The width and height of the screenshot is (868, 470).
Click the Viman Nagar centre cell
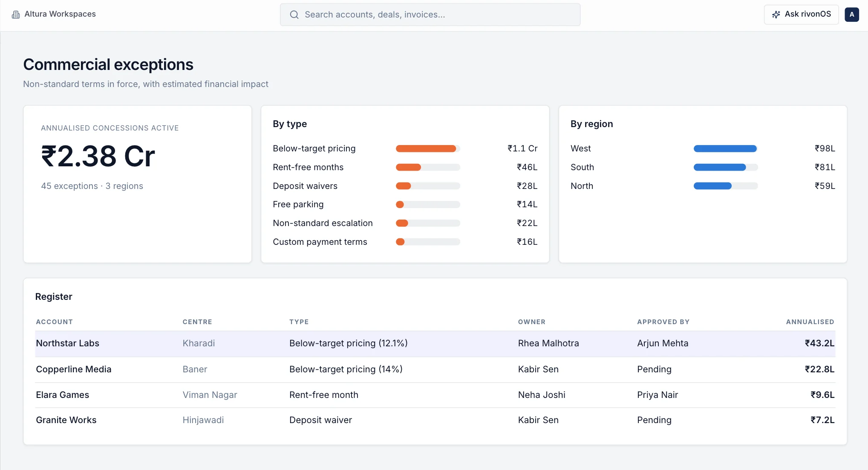[210, 395]
